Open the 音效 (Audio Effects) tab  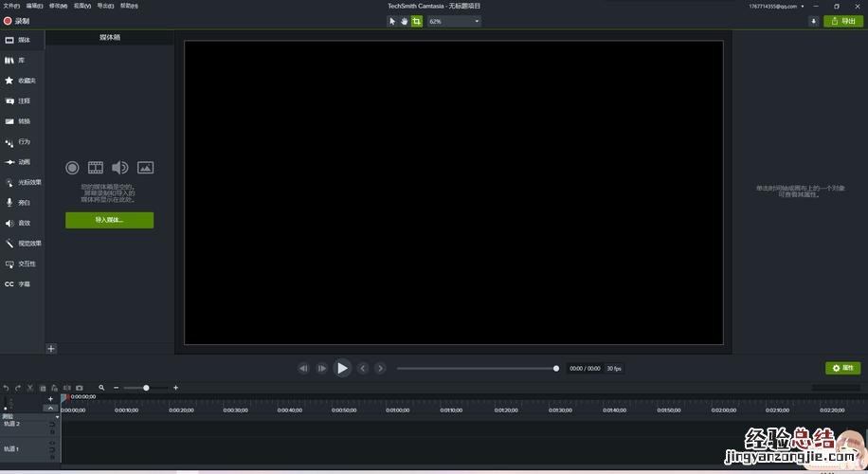coord(22,223)
